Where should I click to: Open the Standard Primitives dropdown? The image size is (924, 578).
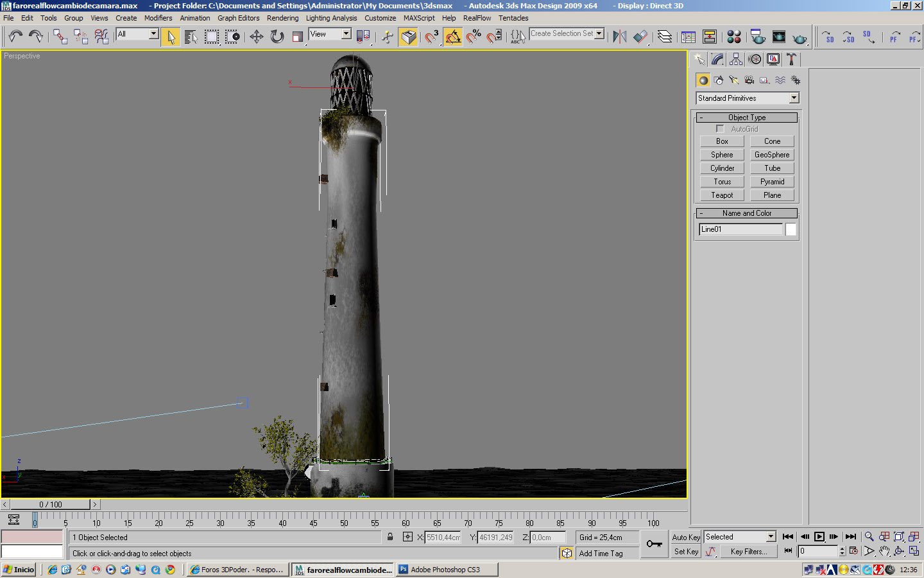[x=794, y=98]
